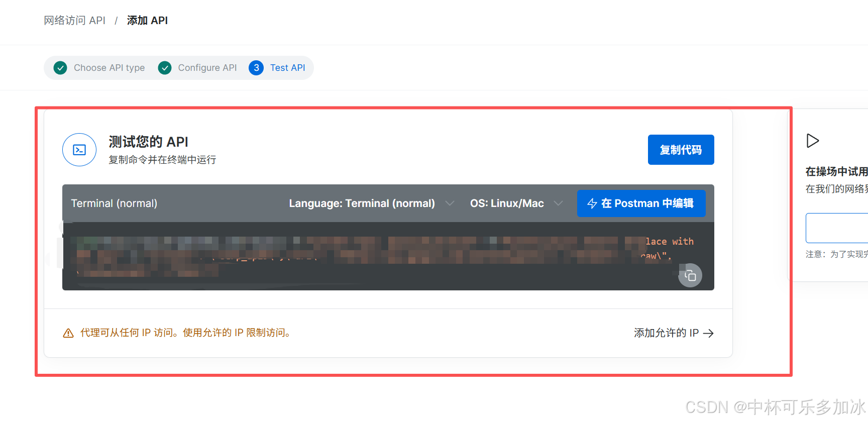The height and width of the screenshot is (422, 868).
Task: Click the step 3 number badge
Action: [x=256, y=68]
